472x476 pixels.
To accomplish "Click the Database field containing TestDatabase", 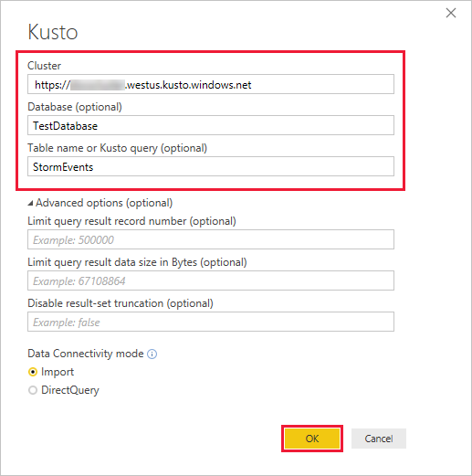I will click(211, 125).
